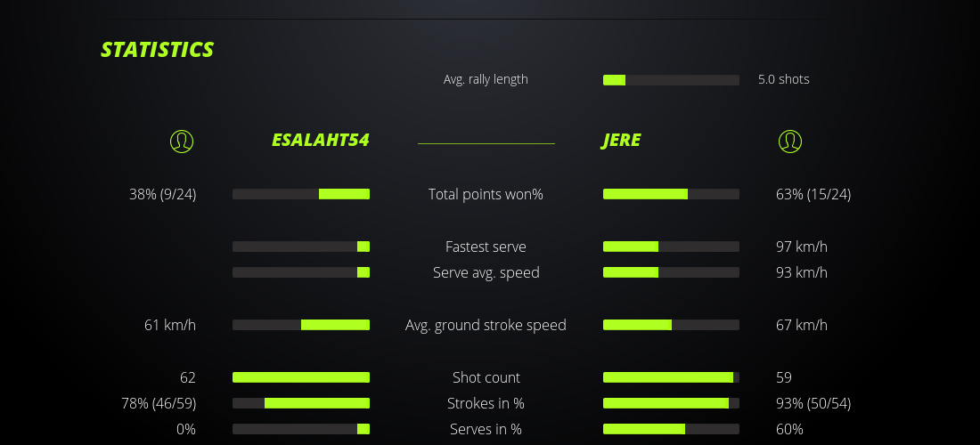Click ESALAHT54's shot count bar
Viewport: 980px width, 445px height.
301,377
